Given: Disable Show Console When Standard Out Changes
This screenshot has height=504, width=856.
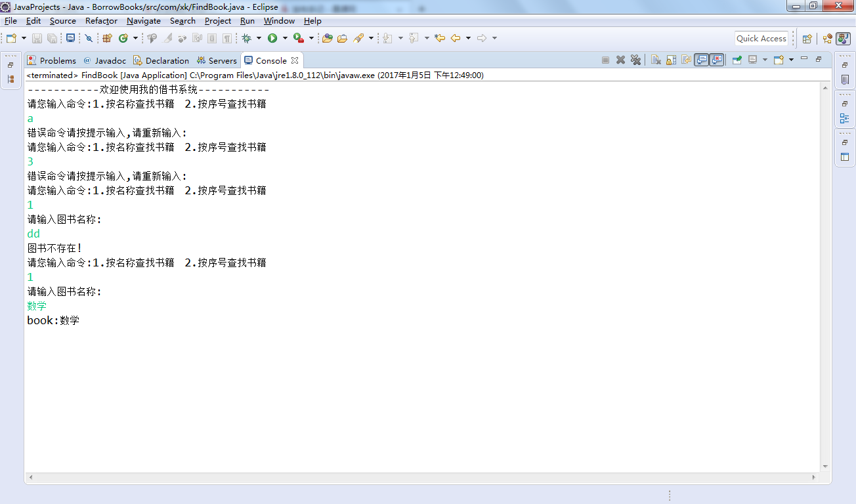Looking at the screenshot, I should click(702, 59).
